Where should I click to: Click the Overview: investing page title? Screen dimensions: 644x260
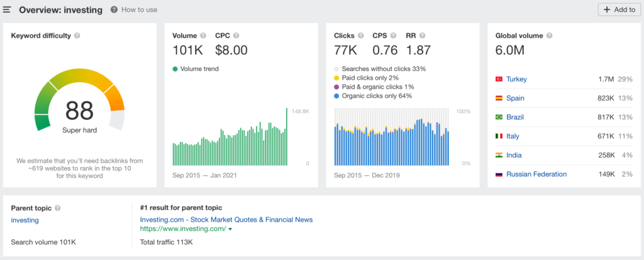61,10
